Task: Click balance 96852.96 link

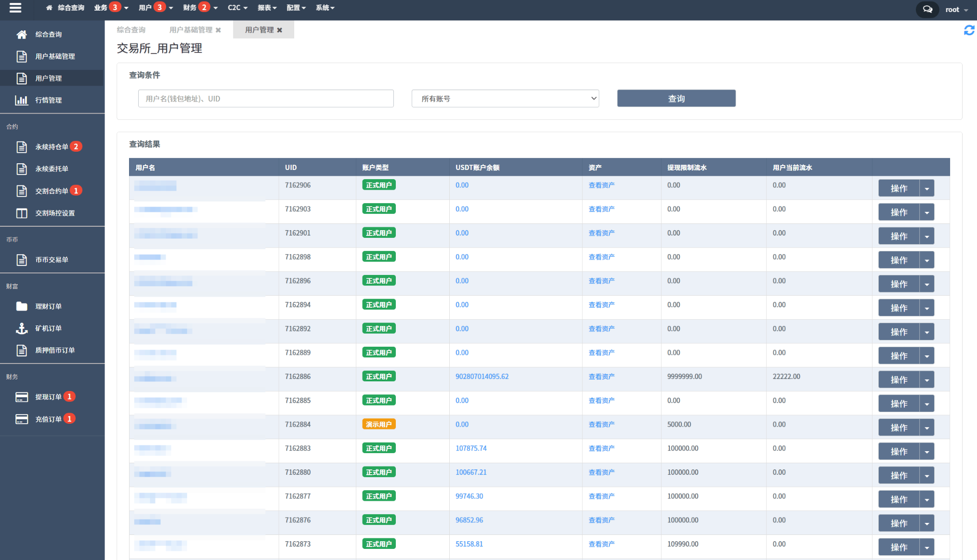Action: [x=469, y=520]
